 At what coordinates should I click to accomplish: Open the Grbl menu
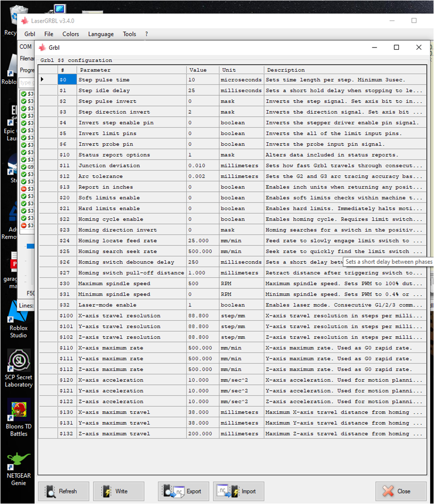click(x=29, y=34)
